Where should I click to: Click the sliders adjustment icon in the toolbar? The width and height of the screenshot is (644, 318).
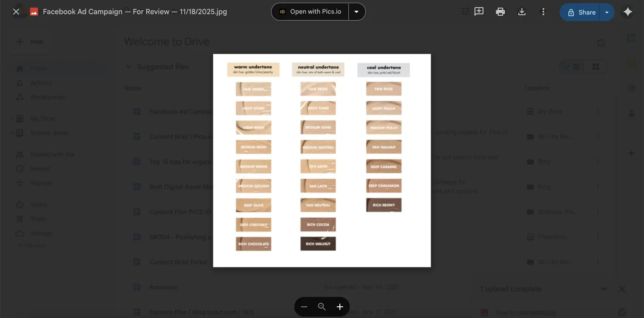[466, 12]
